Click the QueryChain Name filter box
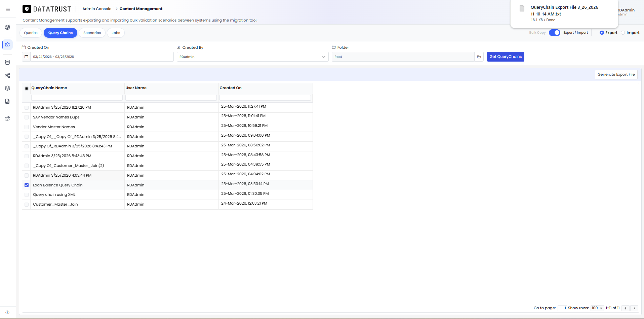 pos(77,98)
